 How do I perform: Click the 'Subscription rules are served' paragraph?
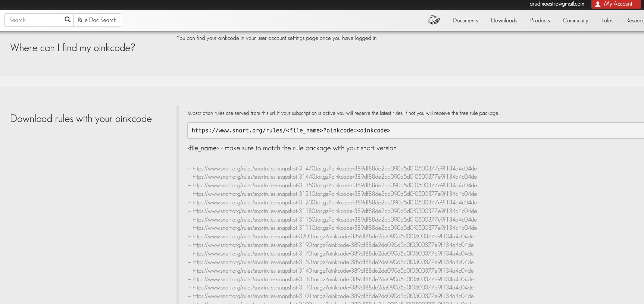coord(343,113)
